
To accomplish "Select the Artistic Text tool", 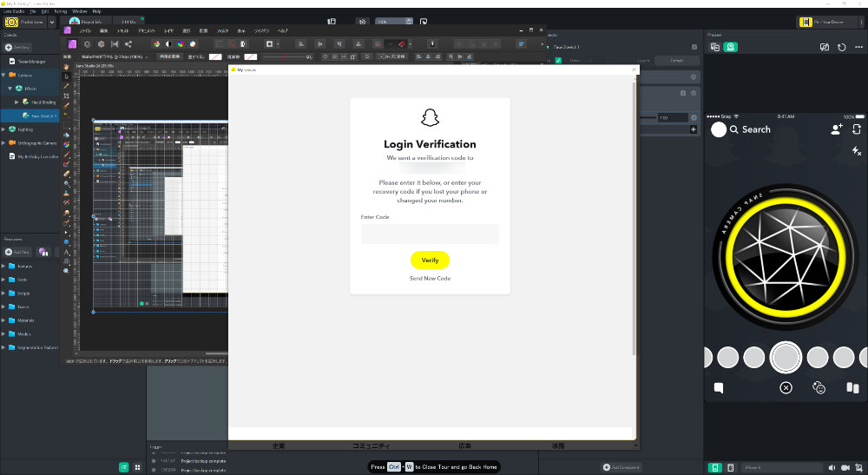I will click(67, 252).
